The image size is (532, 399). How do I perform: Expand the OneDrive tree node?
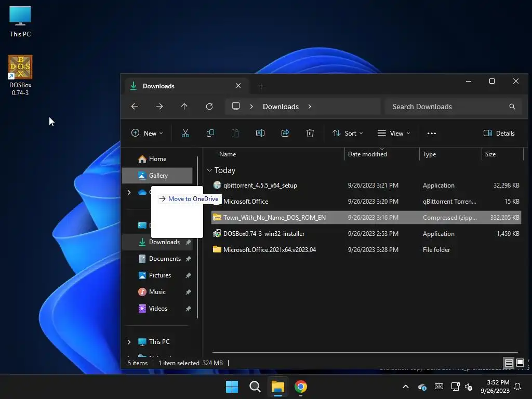(129, 192)
